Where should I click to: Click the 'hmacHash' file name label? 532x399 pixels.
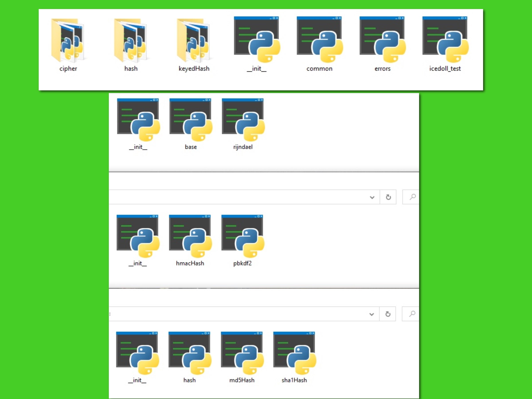[x=190, y=263]
